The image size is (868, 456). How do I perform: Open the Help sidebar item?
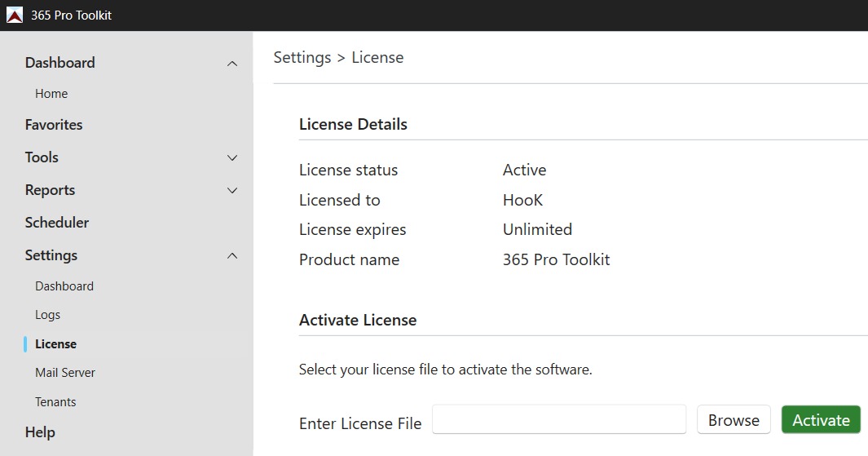click(x=40, y=432)
